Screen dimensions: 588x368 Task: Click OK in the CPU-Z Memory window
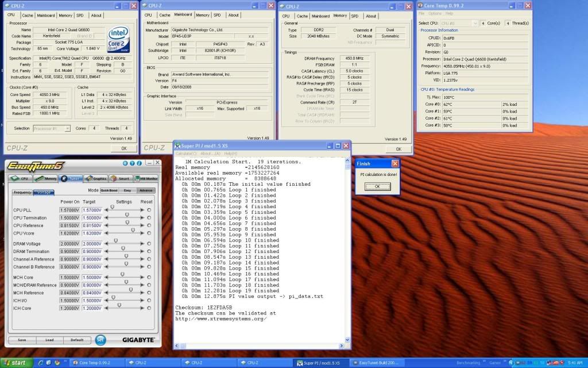[x=399, y=149]
